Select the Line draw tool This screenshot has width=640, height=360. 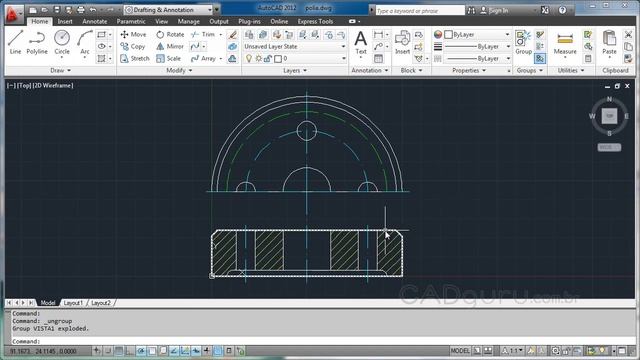[15, 42]
